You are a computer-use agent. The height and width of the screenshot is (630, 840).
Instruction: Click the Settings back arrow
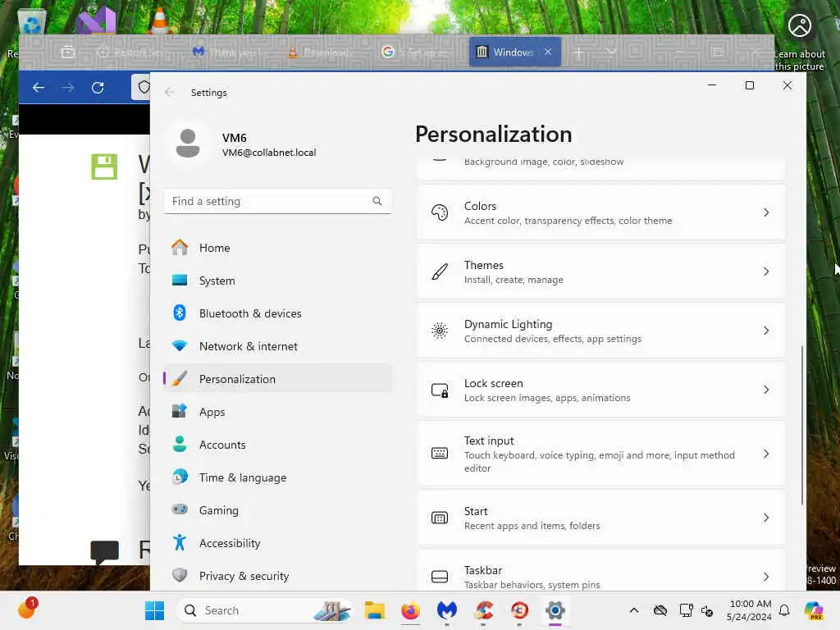tap(170, 92)
